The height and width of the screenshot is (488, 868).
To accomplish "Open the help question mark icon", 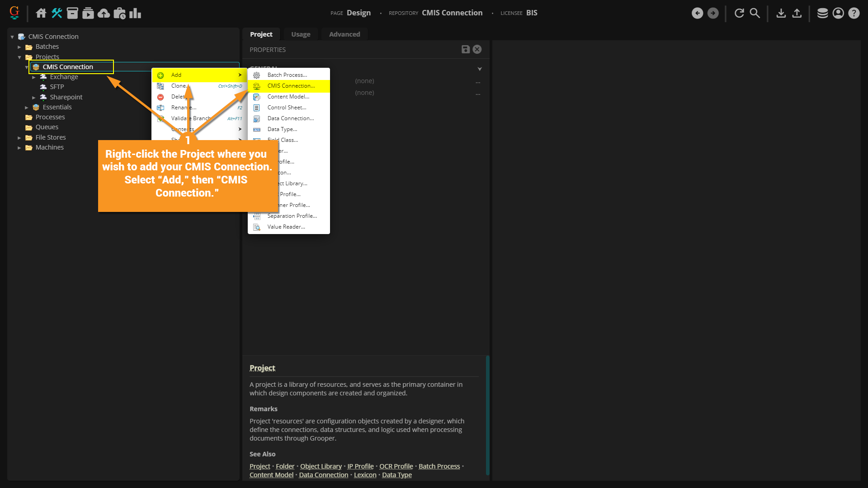I will pyautogui.click(x=854, y=13).
